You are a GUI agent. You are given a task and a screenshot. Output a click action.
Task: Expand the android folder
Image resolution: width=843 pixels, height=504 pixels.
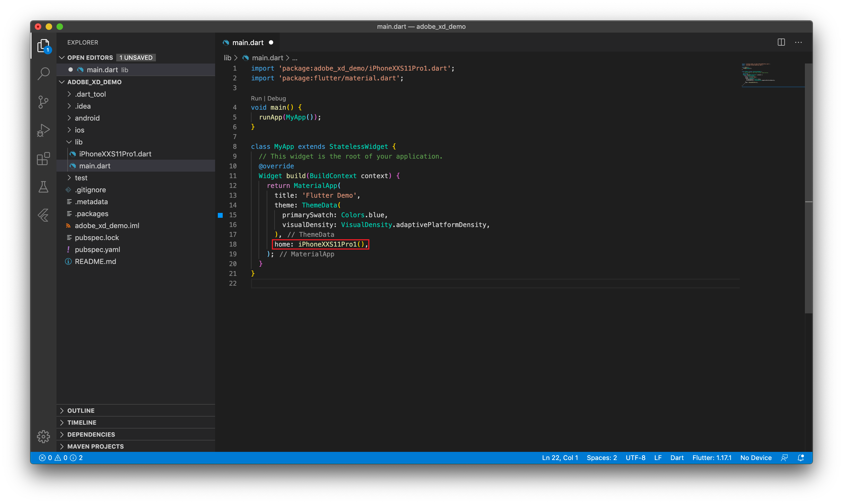[x=87, y=118]
